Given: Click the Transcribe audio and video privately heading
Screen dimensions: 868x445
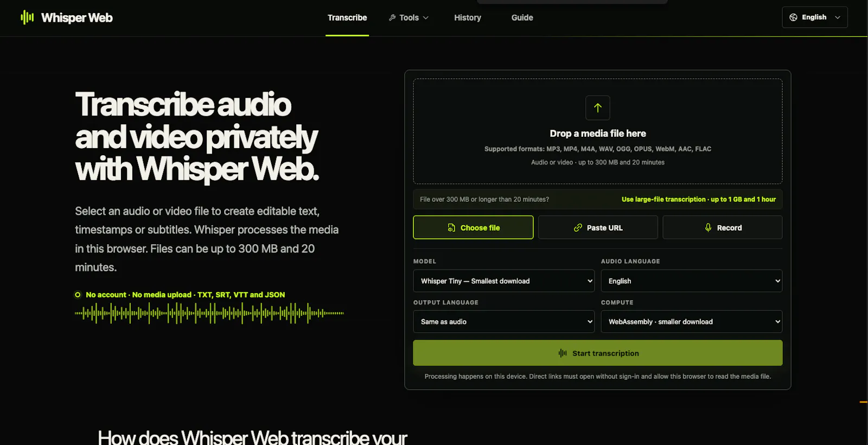Looking at the screenshot, I should tap(197, 137).
